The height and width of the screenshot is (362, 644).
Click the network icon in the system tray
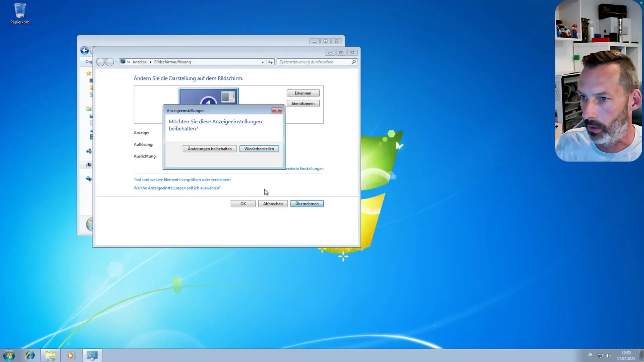coord(600,356)
